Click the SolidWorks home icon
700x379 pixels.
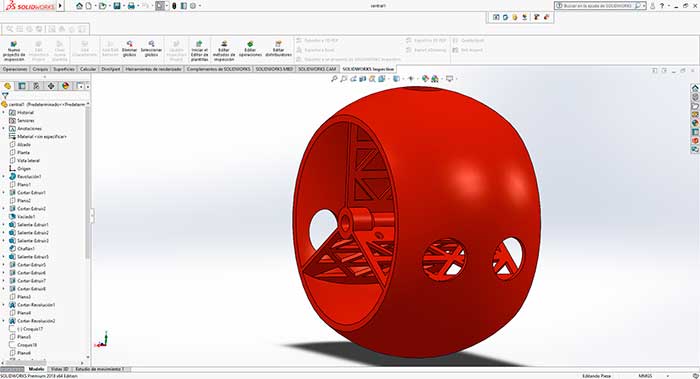pos(79,6)
